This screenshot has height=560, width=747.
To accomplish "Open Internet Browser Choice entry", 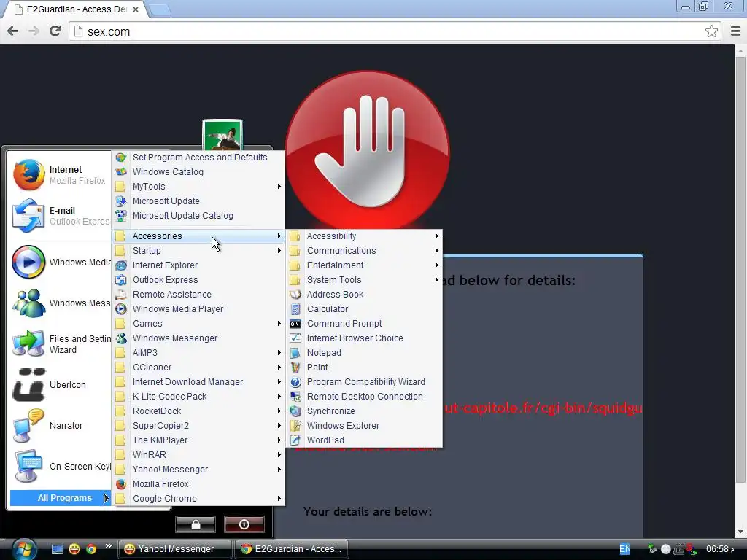I will pyautogui.click(x=364, y=338).
